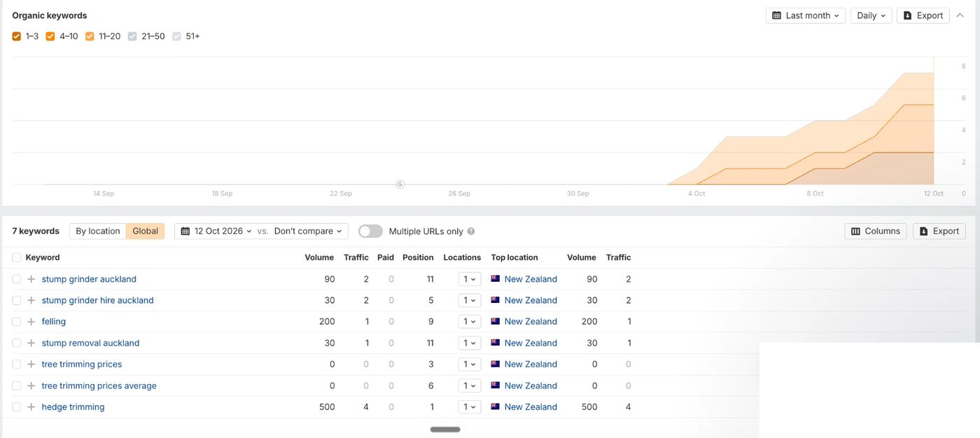This screenshot has width=980, height=438.
Task: Sort by Position column header
Action: coord(418,257)
